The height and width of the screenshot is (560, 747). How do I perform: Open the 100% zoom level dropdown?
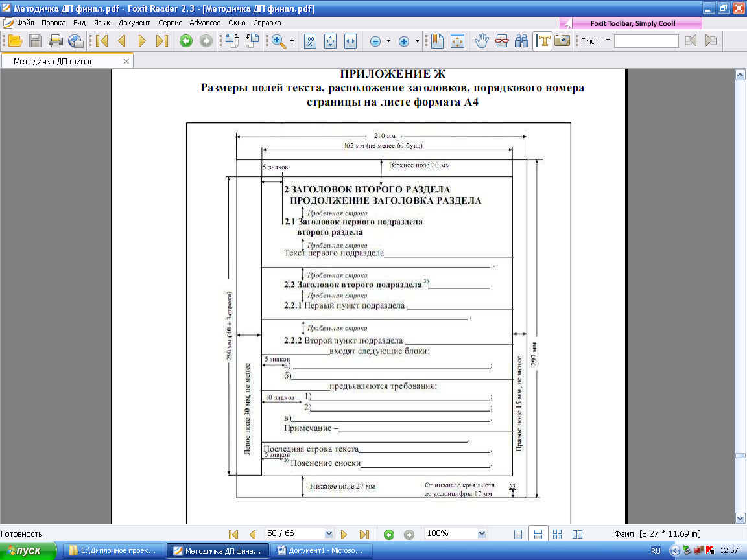482,534
